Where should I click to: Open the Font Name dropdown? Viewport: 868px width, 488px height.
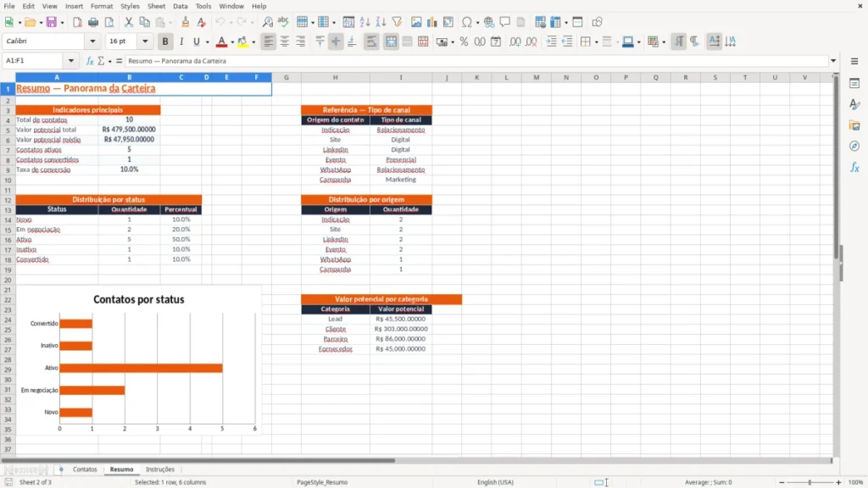tap(92, 41)
